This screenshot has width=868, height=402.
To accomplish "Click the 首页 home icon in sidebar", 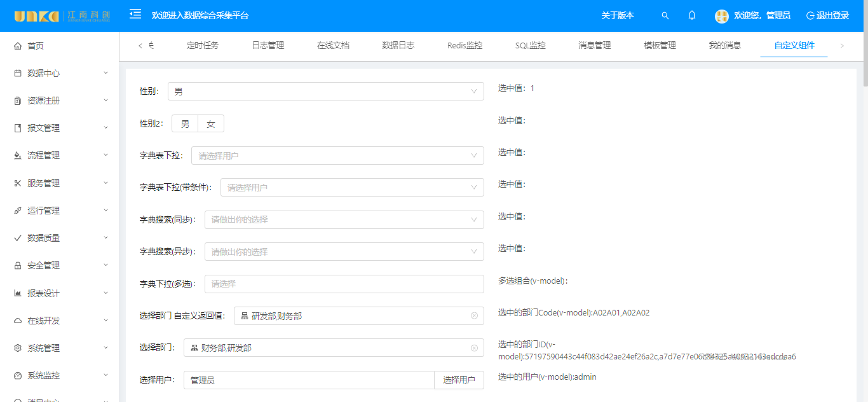I will click(18, 46).
